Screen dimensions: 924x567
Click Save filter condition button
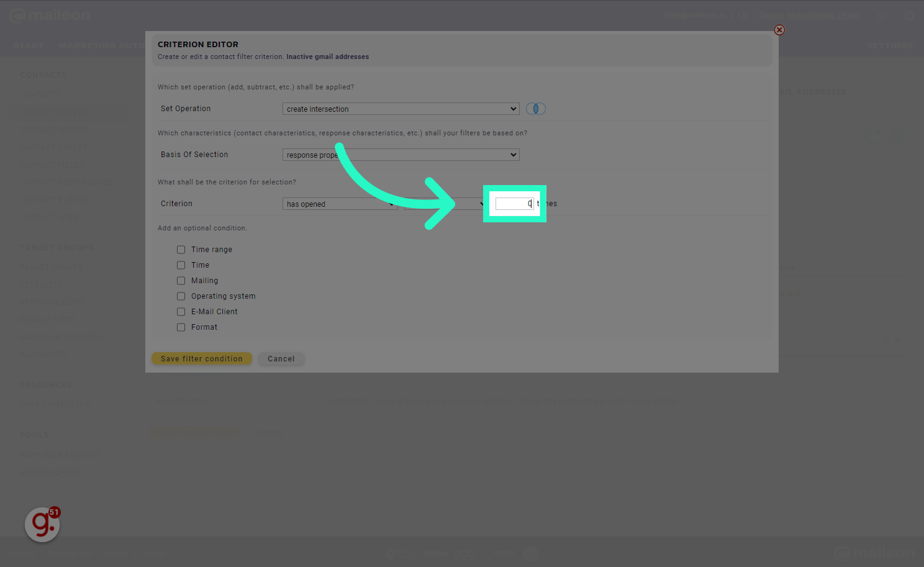(202, 359)
